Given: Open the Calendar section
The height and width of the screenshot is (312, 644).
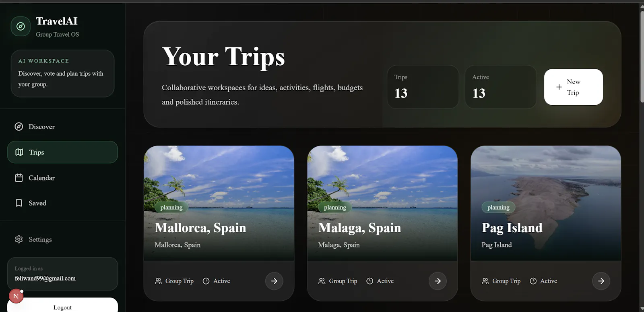Looking at the screenshot, I should pos(62,178).
